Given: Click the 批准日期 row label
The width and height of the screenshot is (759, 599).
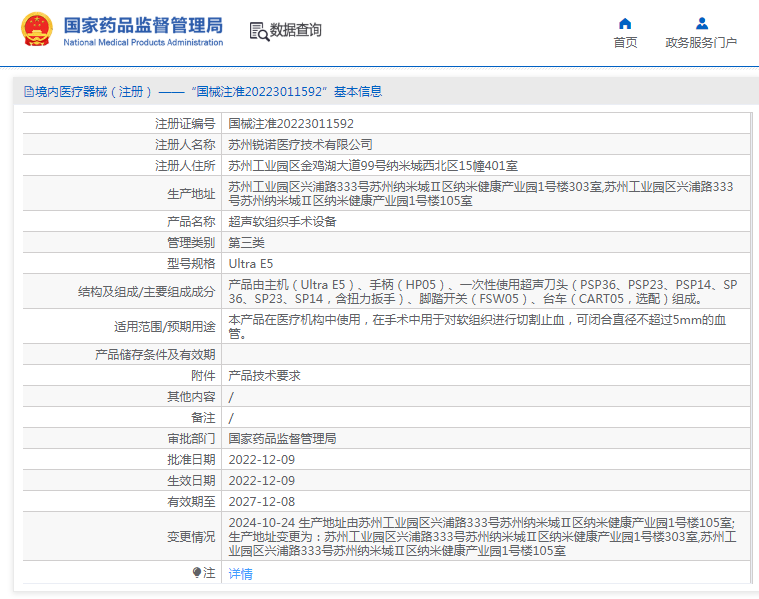Looking at the screenshot, I should tap(191, 460).
